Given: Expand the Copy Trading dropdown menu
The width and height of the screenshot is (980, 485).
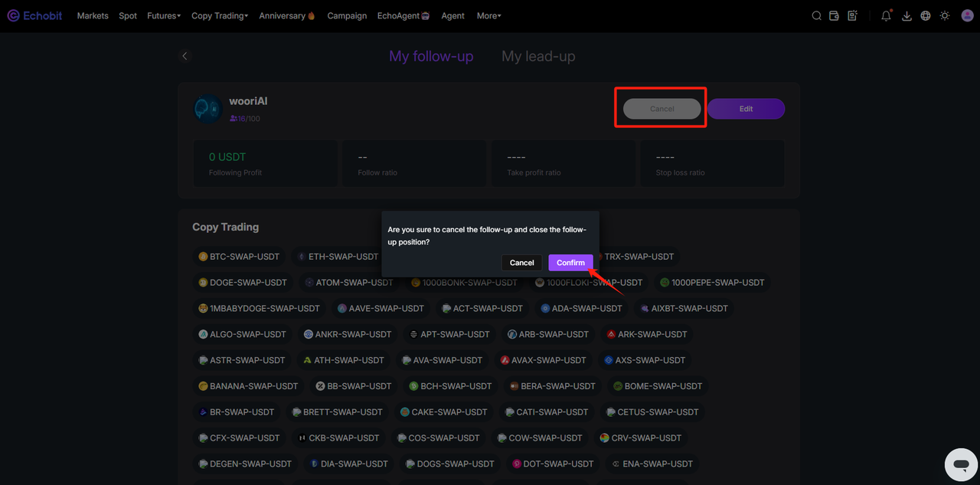Looking at the screenshot, I should [x=220, y=15].
